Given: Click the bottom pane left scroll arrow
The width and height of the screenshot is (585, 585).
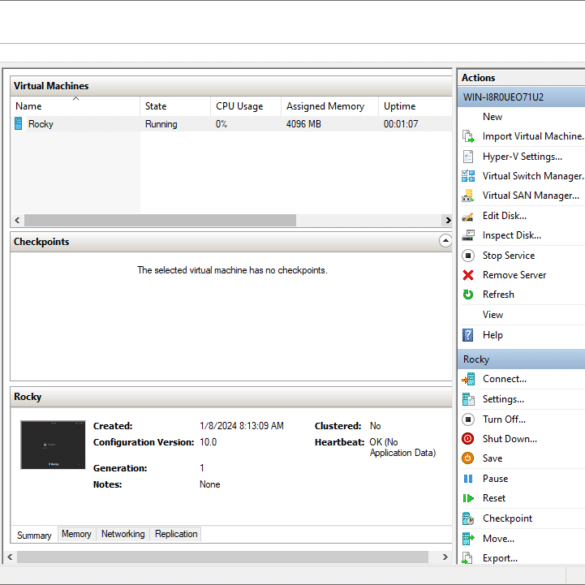Looking at the screenshot, I should tap(10, 557).
